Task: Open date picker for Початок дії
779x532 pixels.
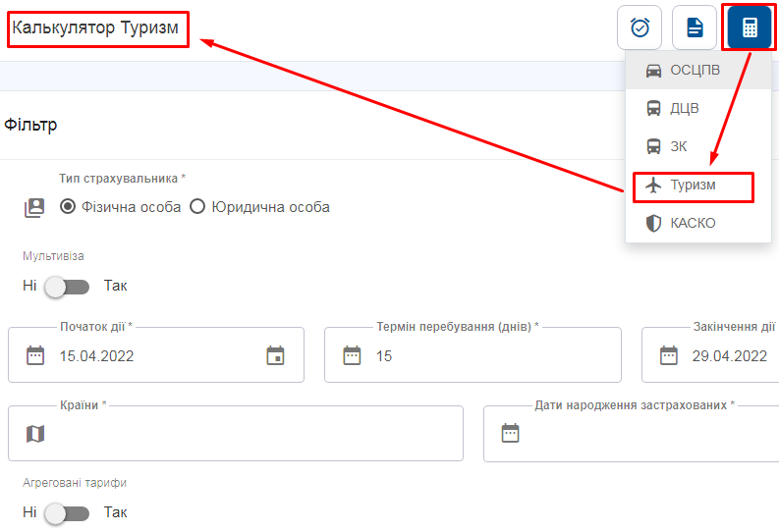Action: pyautogui.click(x=275, y=356)
